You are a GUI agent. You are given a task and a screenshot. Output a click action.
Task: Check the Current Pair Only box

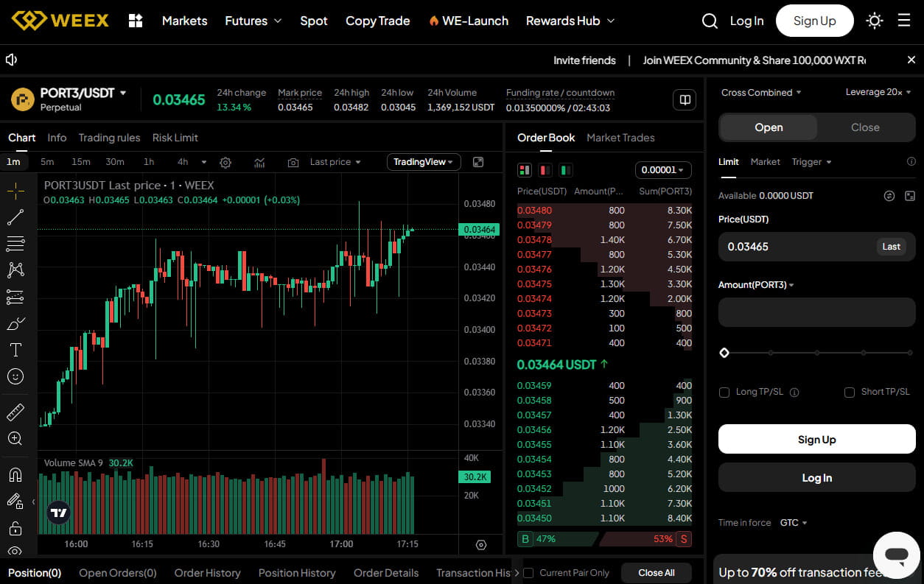coord(528,573)
